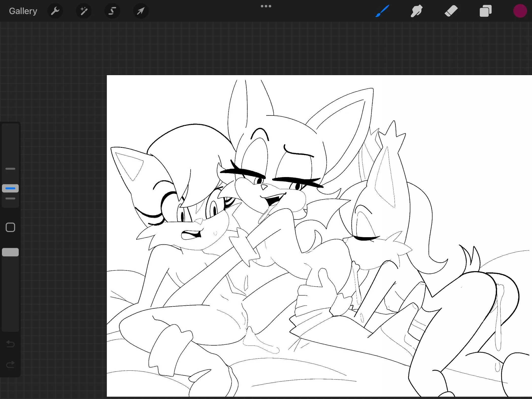
Task: Select the Transform arrow tool
Action: (141, 11)
